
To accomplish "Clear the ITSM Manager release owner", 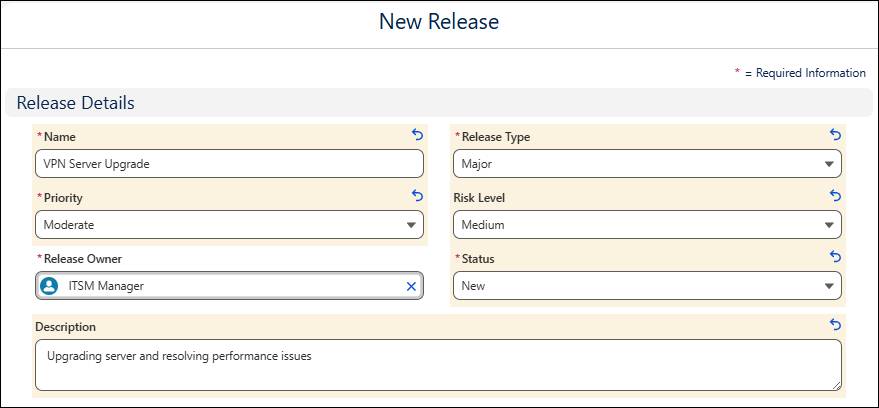I will [x=411, y=286].
